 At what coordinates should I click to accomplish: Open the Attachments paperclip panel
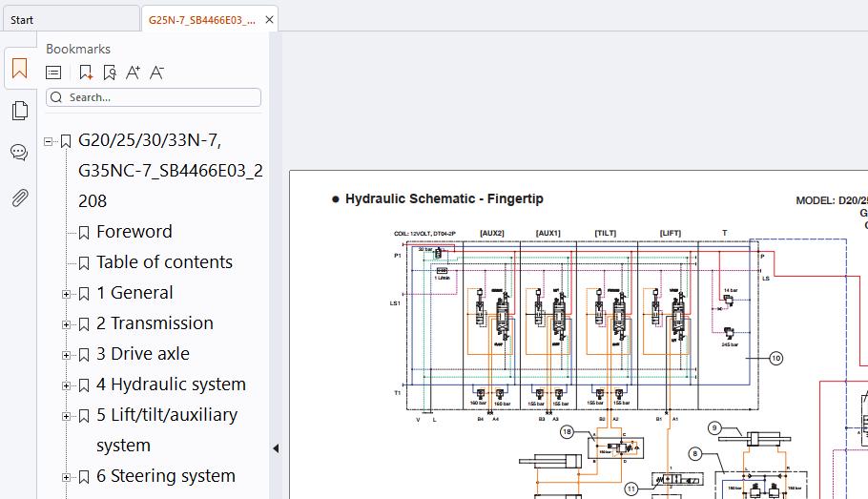(x=19, y=198)
